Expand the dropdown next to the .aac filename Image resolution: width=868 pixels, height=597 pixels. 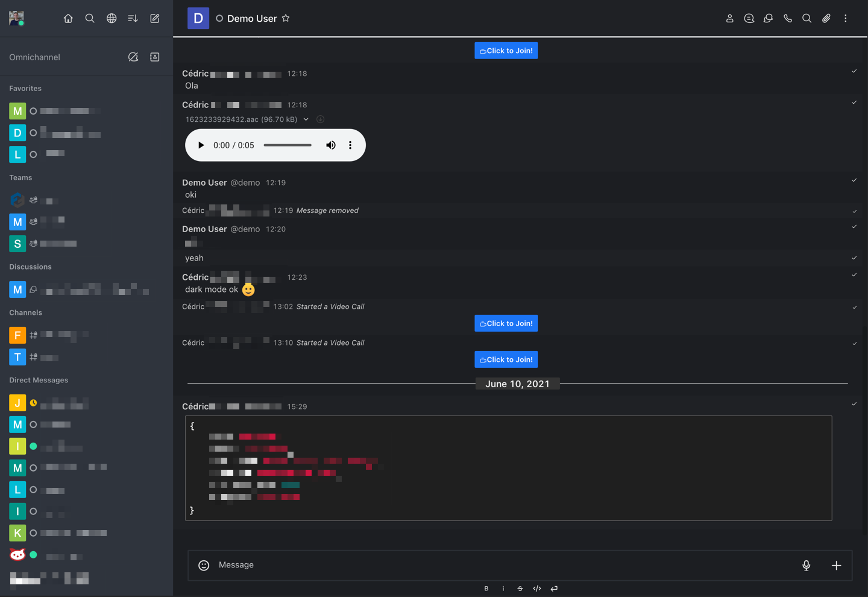(306, 119)
